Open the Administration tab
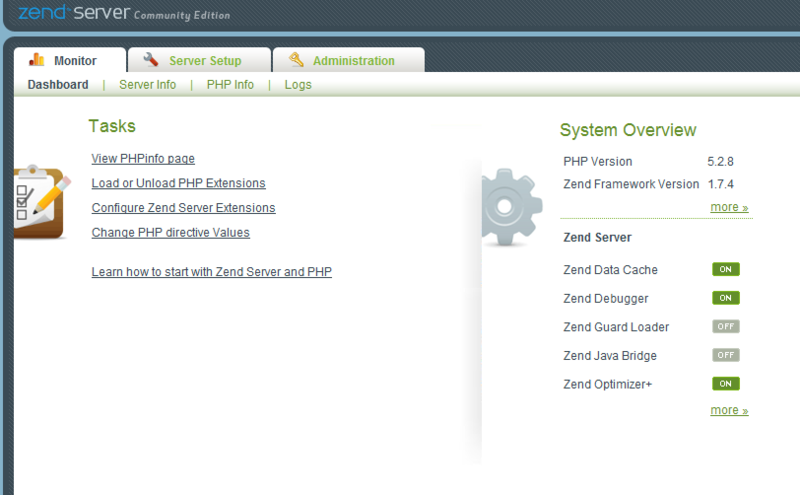 [x=348, y=60]
